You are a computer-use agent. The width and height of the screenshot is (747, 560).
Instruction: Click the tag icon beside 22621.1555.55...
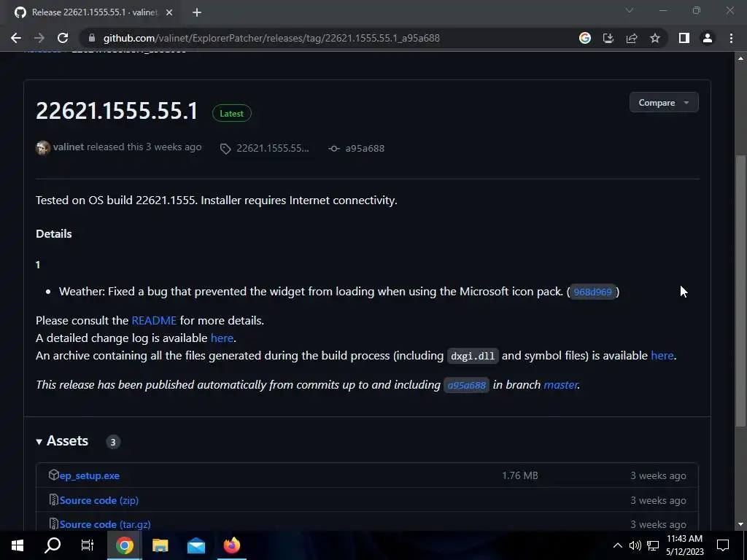[225, 149]
